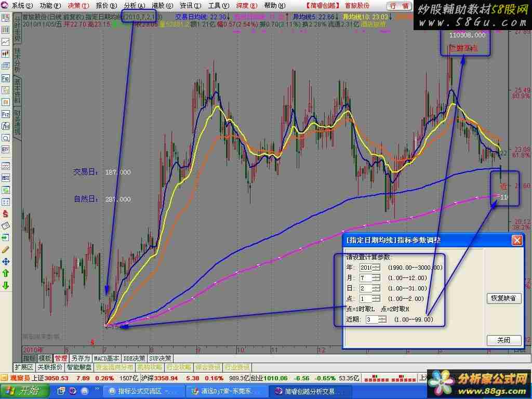532x399 pixels.
Task: Select the candlestick chart icon in left toolbar
Action: click(x=5, y=54)
